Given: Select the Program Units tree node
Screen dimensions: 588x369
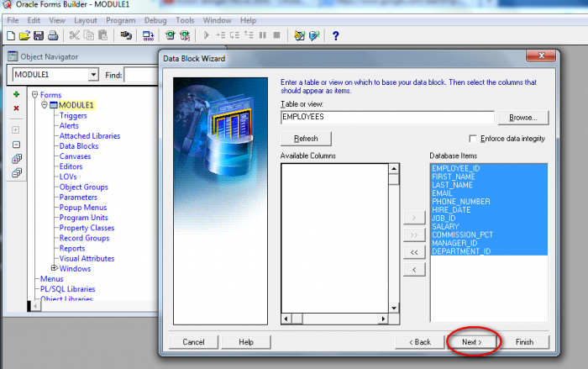Looking at the screenshot, I should [x=84, y=218].
